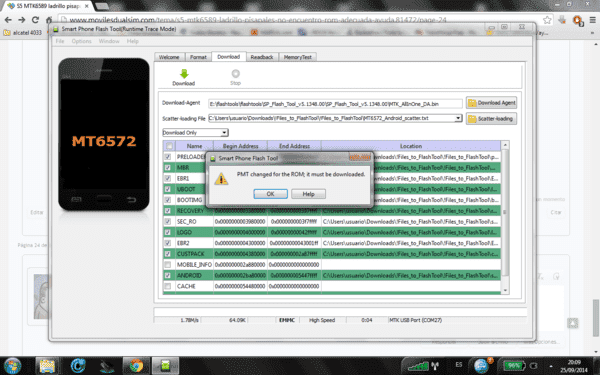Switch to the Welcome tab

click(x=169, y=57)
